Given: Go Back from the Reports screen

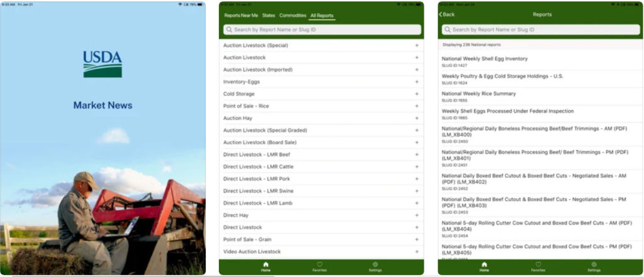Looking at the screenshot, I should 447,14.
